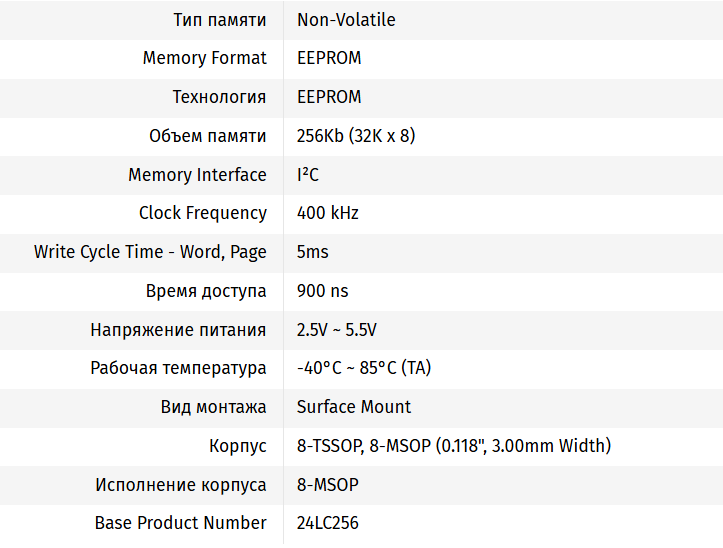This screenshot has height=548, width=723.
Task: Select the "400 kHz" value
Action: point(328,213)
